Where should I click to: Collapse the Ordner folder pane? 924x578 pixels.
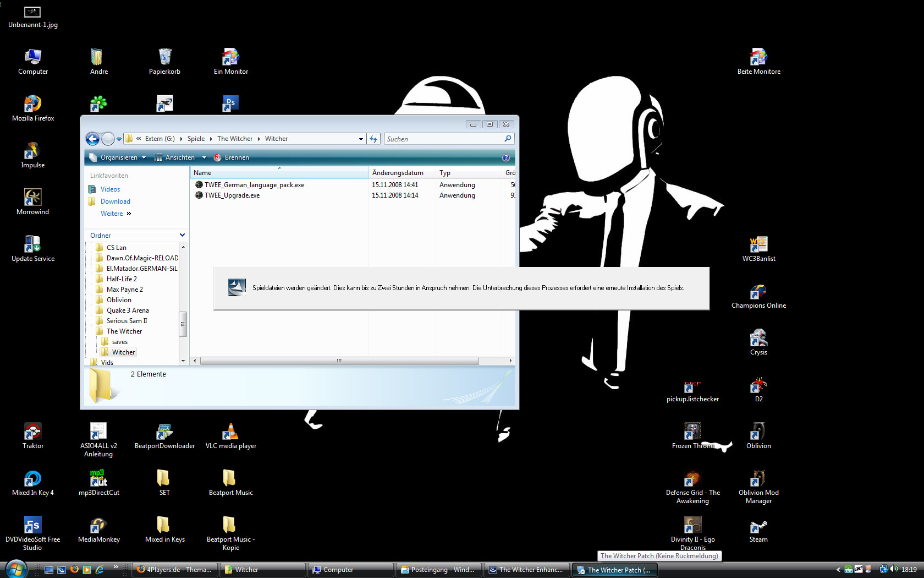click(182, 235)
